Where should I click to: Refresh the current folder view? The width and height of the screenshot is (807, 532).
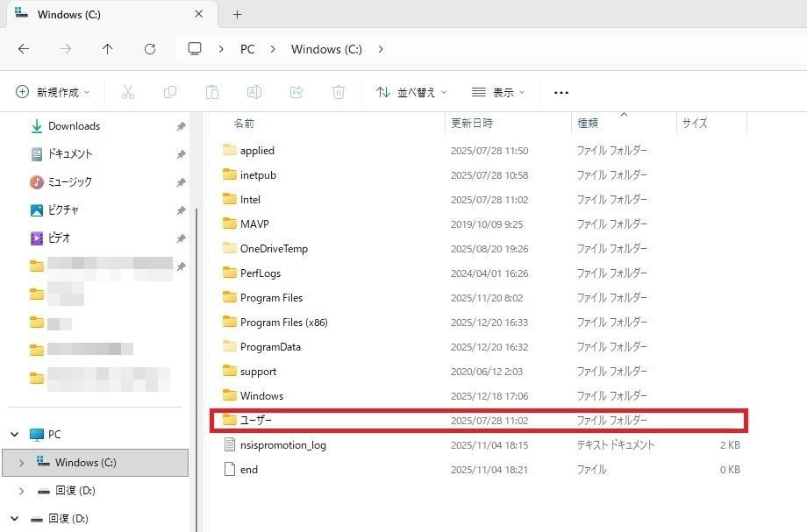point(149,49)
